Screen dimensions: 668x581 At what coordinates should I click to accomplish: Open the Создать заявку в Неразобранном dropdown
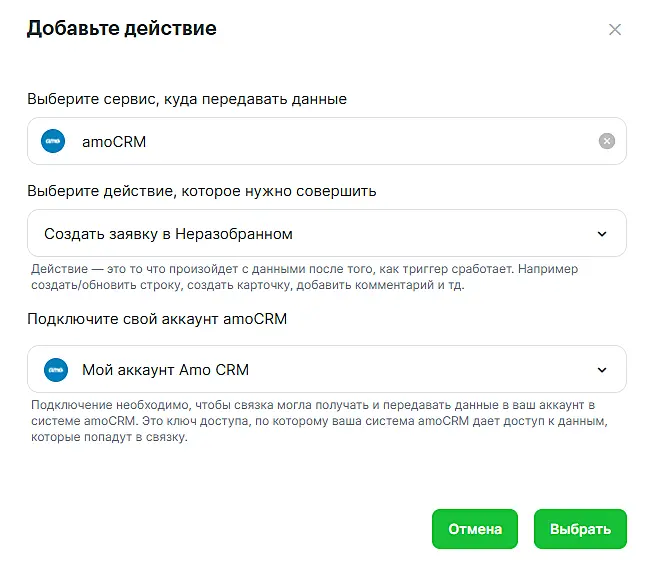coord(326,233)
